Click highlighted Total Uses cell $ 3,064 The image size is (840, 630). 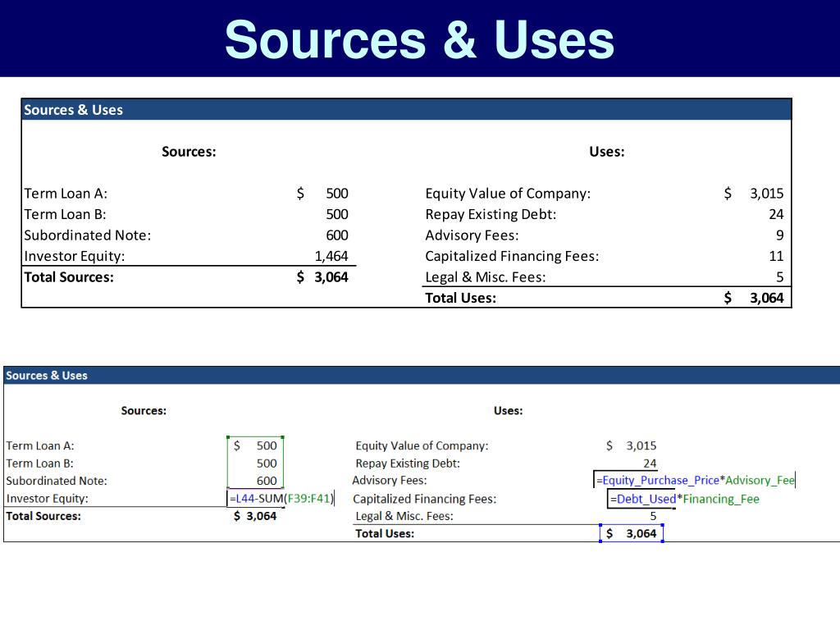[632, 533]
